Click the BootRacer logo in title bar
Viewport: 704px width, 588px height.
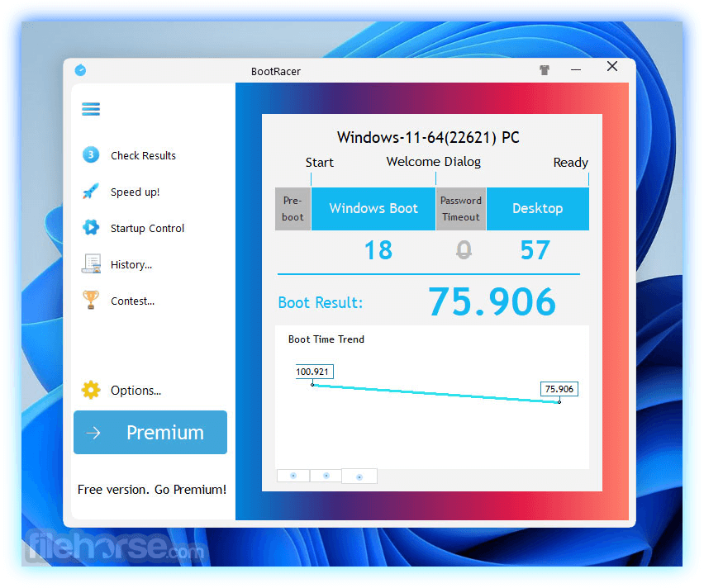coord(80,70)
